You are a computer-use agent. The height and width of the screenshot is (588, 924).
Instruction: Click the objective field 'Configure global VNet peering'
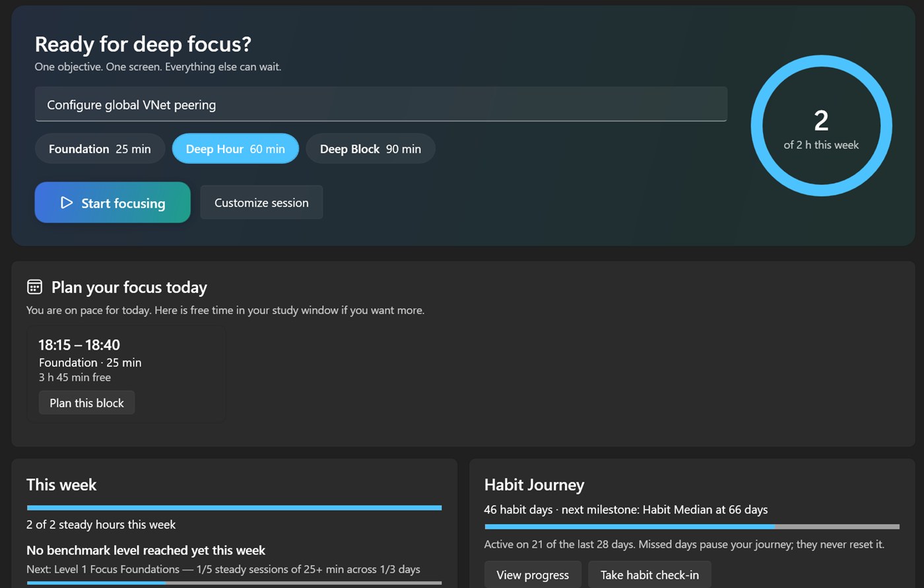(x=381, y=104)
